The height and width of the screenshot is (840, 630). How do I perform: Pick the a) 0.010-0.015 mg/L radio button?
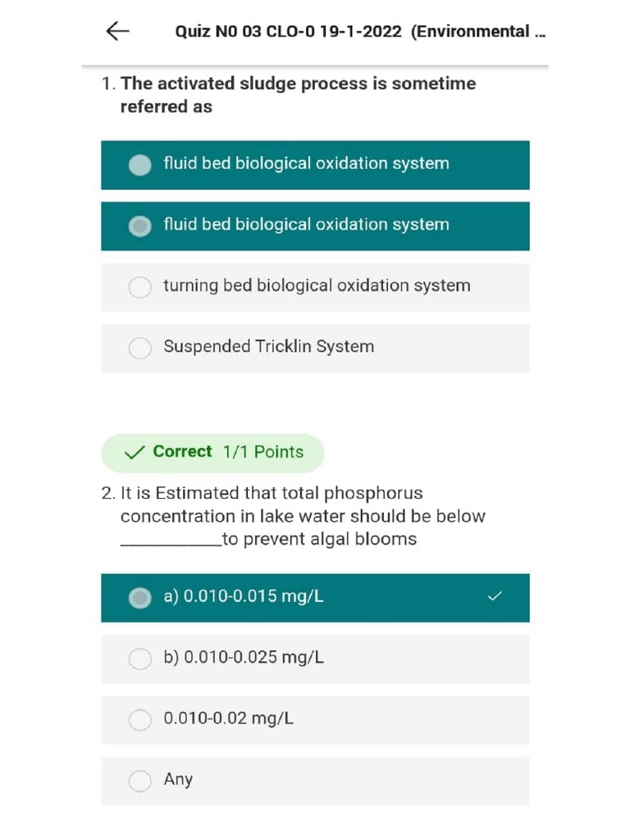pos(140,598)
